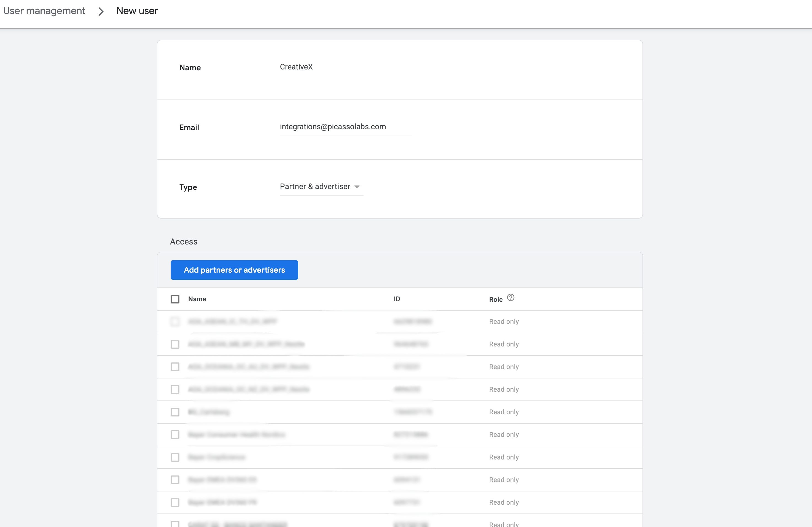Click the Email field label
This screenshot has height=527, width=812.
click(x=189, y=128)
